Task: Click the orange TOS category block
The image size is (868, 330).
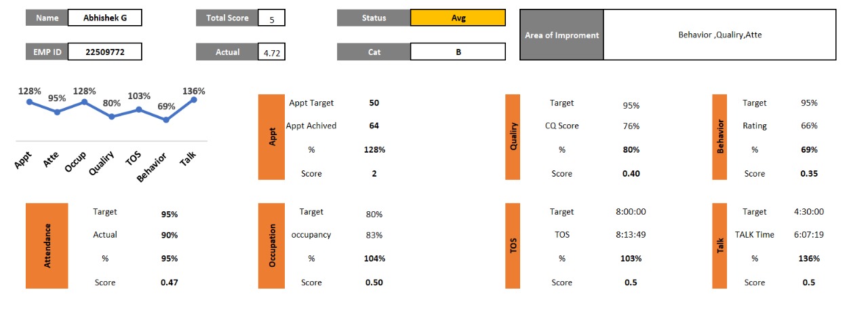Action: click(x=513, y=245)
